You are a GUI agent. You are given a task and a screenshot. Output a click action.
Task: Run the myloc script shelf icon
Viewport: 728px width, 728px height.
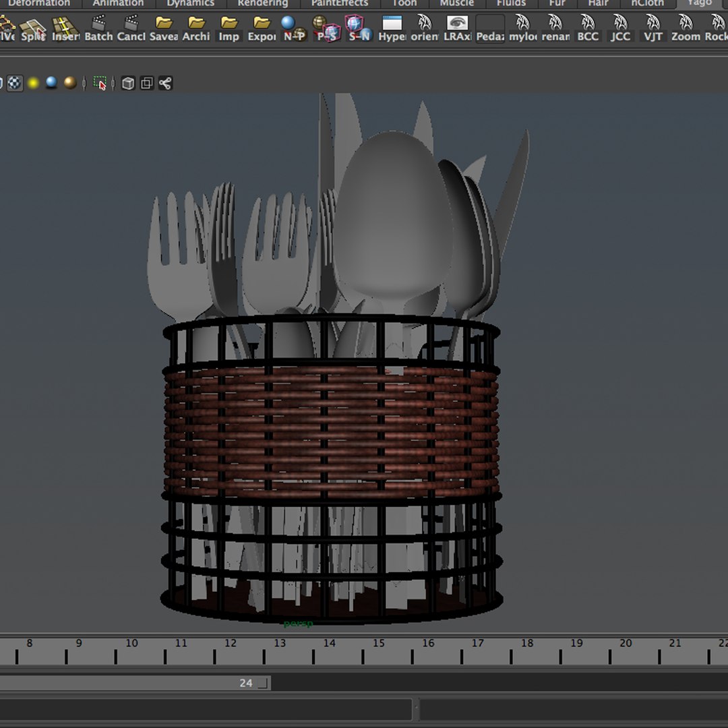point(523,28)
